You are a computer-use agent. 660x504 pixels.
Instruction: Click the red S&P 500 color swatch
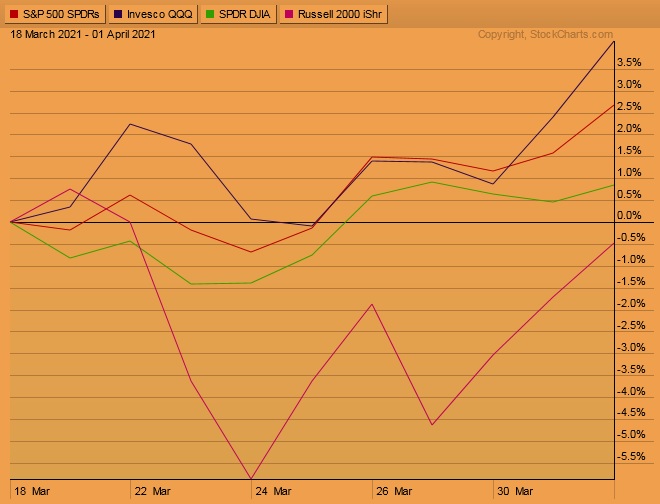[14, 14]
